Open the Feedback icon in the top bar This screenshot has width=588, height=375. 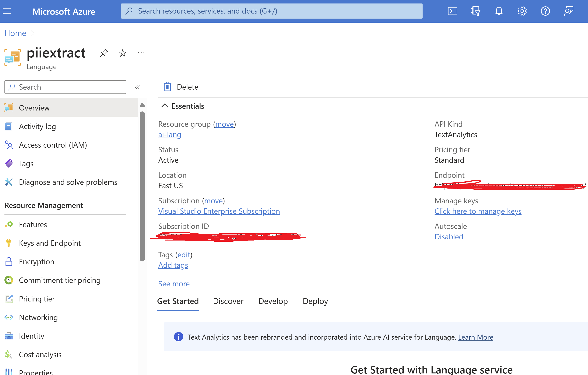568,11
